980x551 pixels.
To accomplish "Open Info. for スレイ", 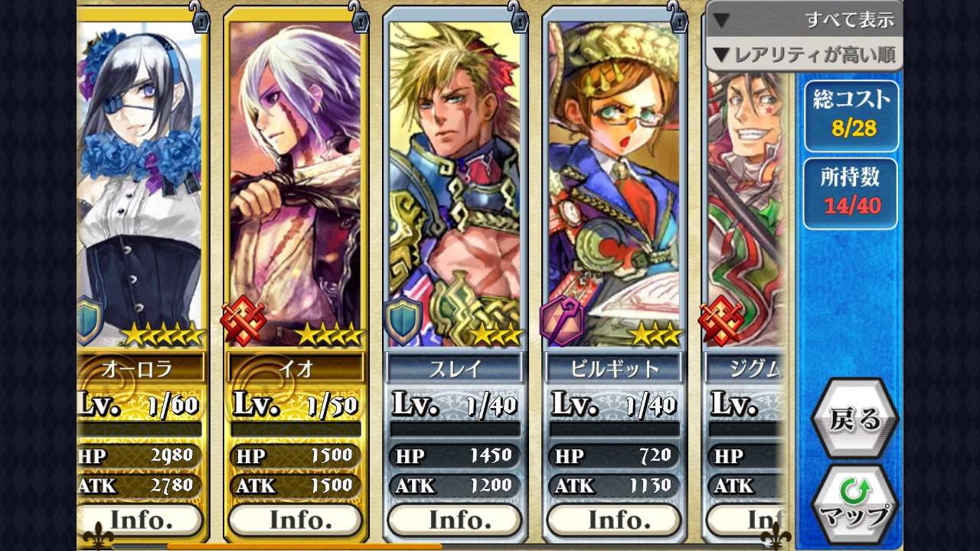I will tap(456, 520).
